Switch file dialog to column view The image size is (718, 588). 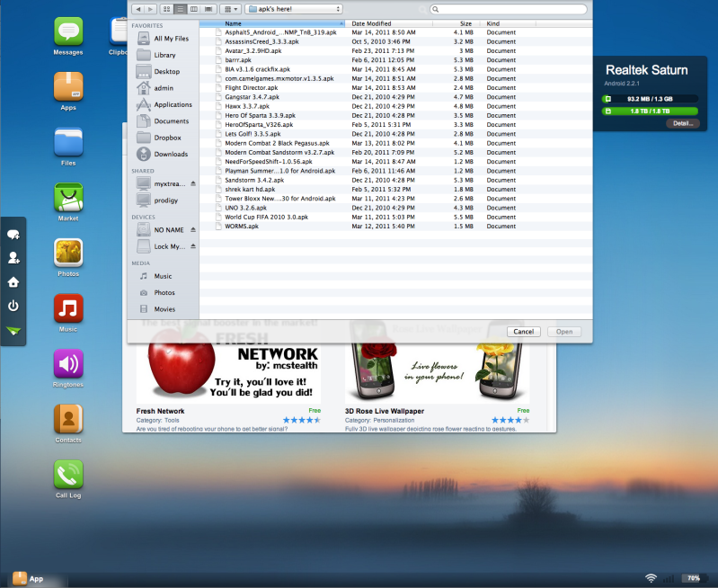[194, 9]
